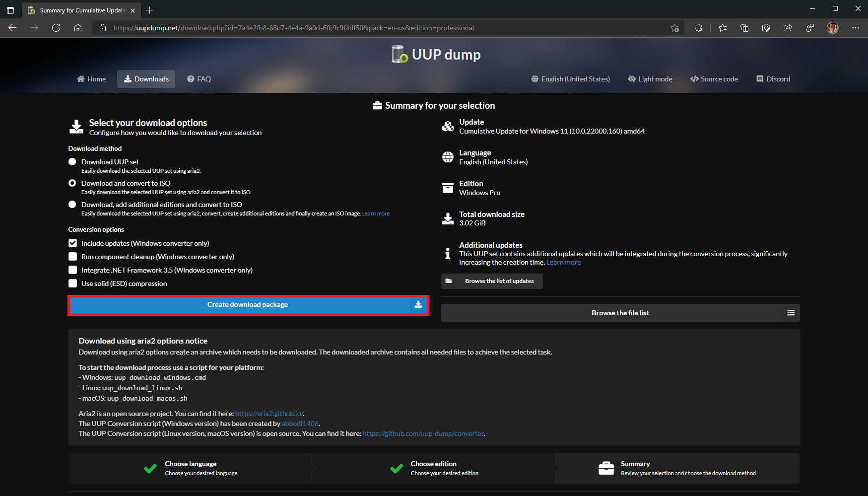Viewport: 868px width, 496px height.
Task: Open the user profile avatar
Action: [833, 28]
